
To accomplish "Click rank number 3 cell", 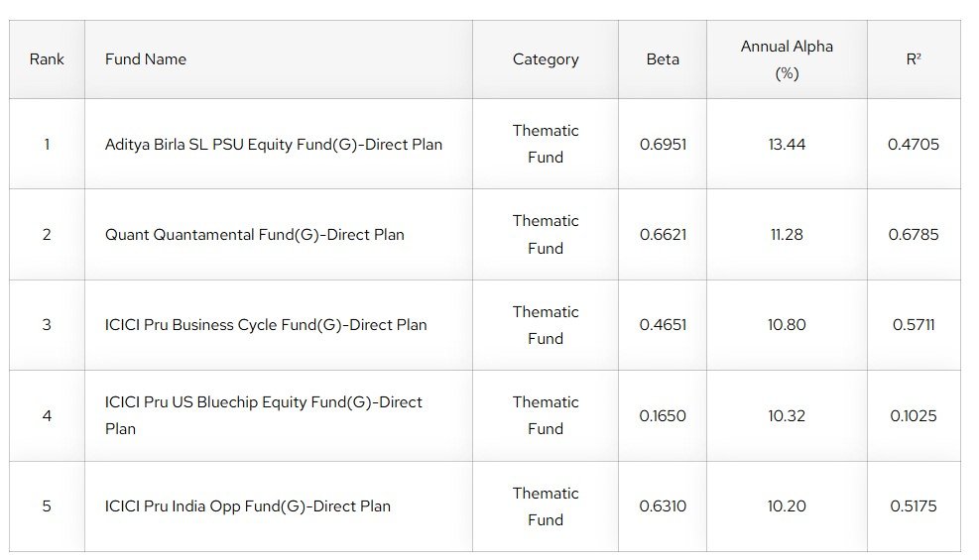I will pyautogui.click(x=47, y=325).
